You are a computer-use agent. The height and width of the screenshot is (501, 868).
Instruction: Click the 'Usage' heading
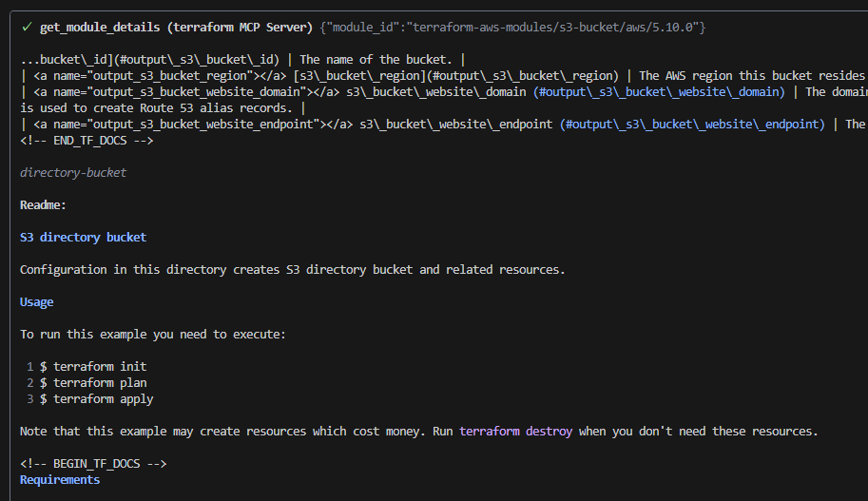[36, 302]
